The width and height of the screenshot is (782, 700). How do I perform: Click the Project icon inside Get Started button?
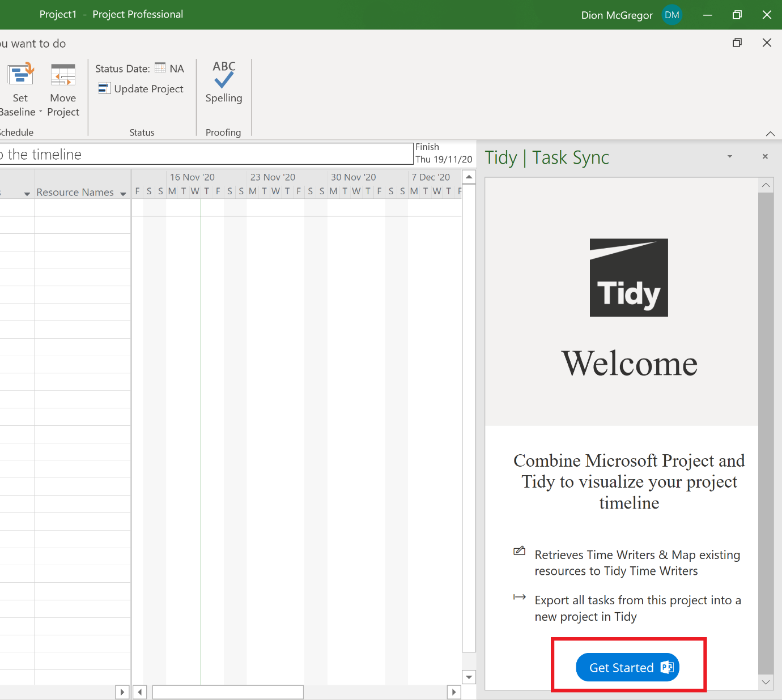[x=667, y=667]
